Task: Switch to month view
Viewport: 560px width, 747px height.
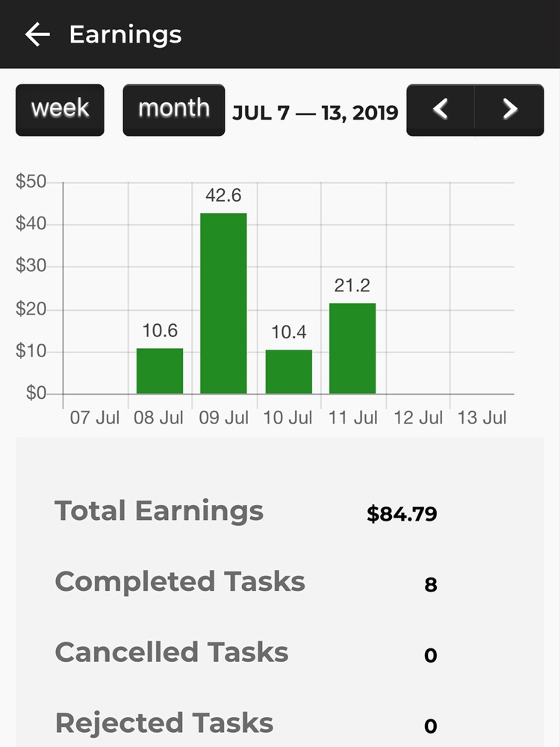Action: [174, 110]
